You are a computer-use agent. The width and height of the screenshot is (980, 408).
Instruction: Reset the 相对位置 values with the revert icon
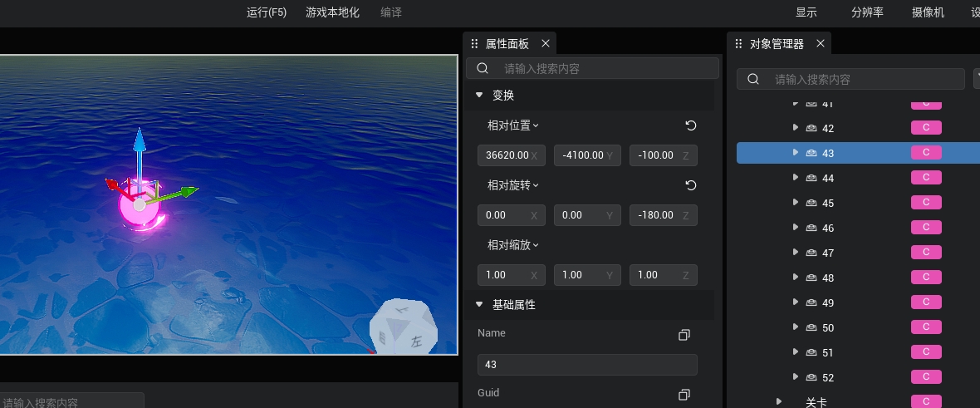coord(691,125)
